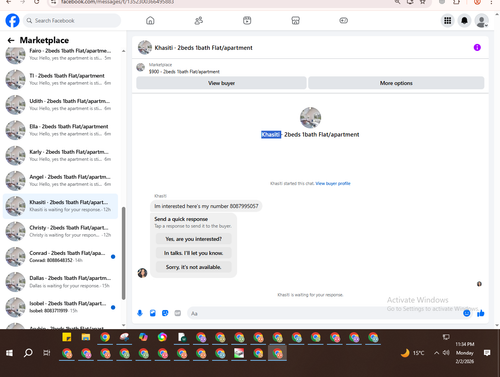The height and width of the screenshot is (377, 500).
Task: Attach a file with the photo icon
Action: pyautogui.click(x=153, y=313)
